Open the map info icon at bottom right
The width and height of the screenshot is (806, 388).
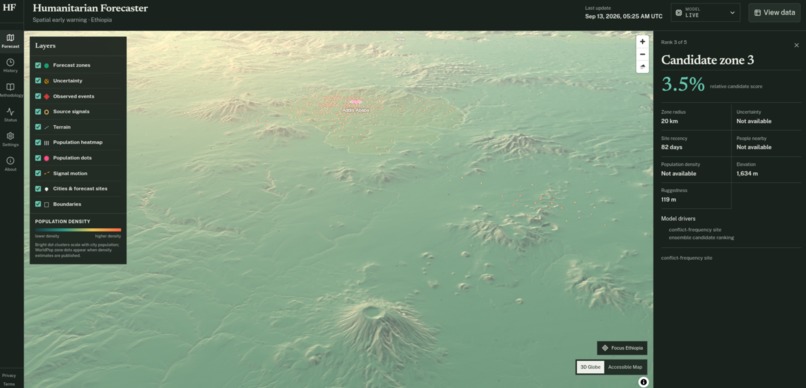[x=643, y=382]
